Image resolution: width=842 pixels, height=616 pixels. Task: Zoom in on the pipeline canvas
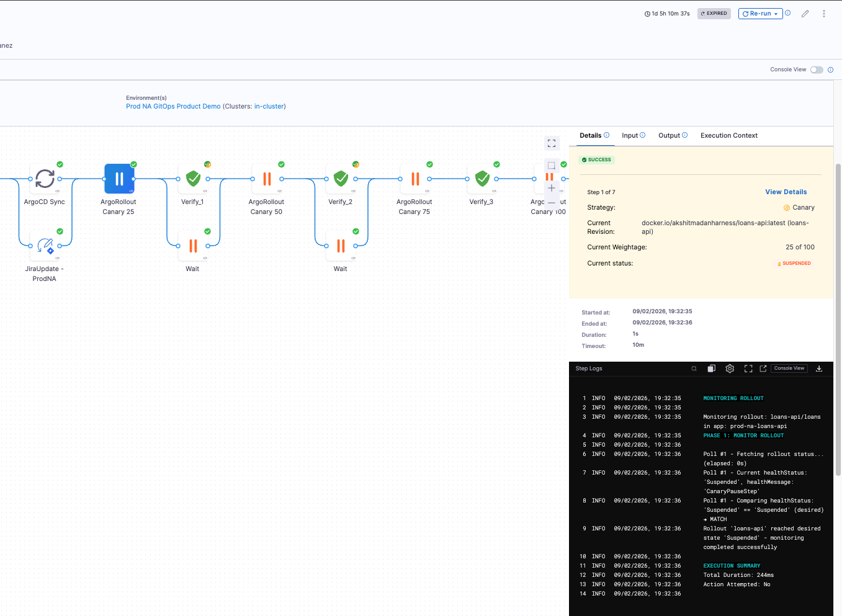pyautogui.click(x=552, y=188)
